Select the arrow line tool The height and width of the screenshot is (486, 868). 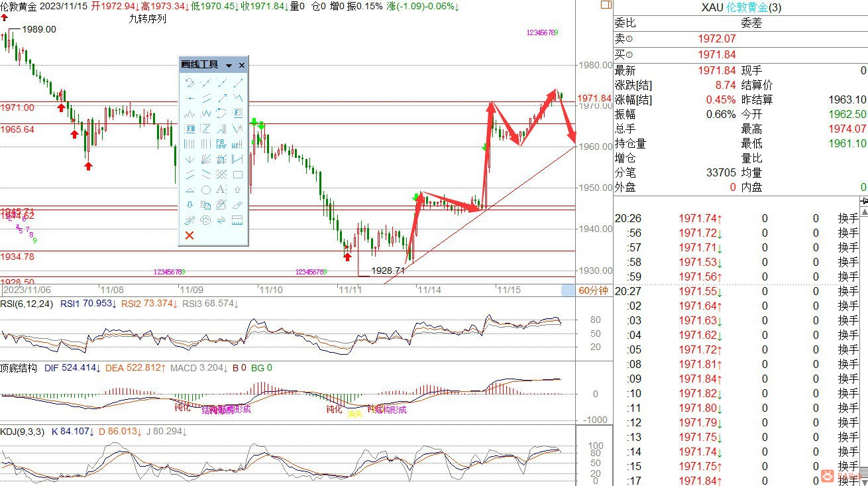click(222, 98)
